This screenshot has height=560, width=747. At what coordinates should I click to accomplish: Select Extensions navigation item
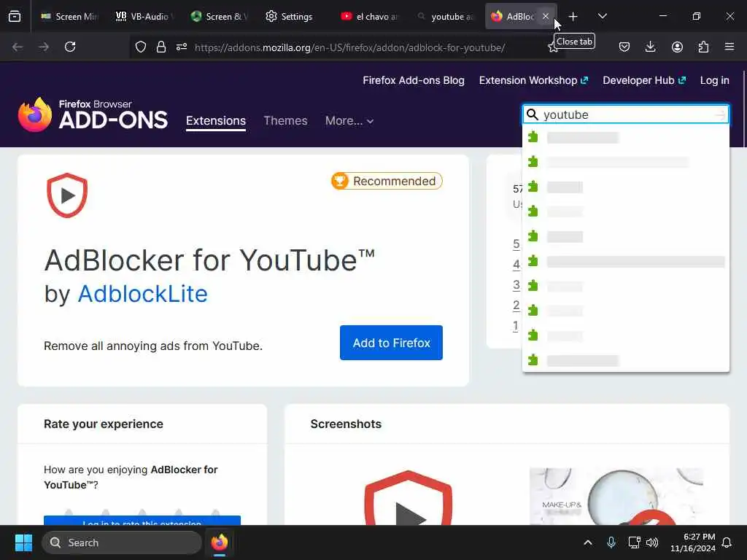click(x=216, y=121)
